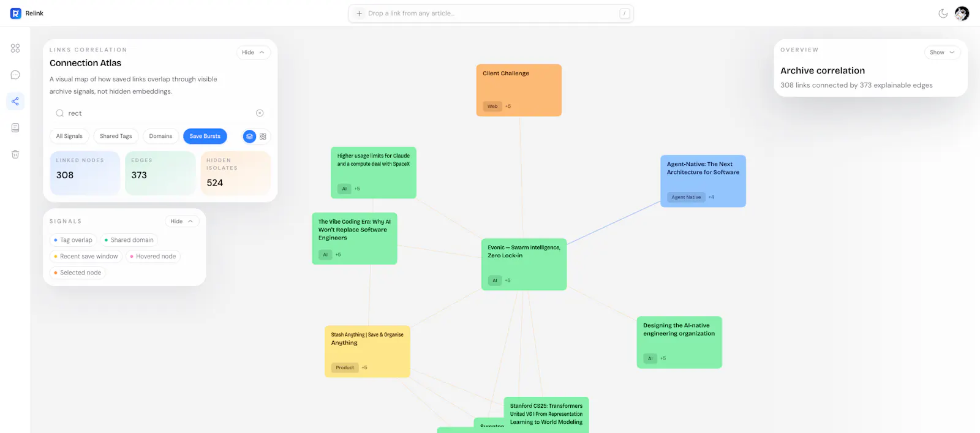
Task: Click +4 more tags on Agent-Native node
Action: coord(711,197)
